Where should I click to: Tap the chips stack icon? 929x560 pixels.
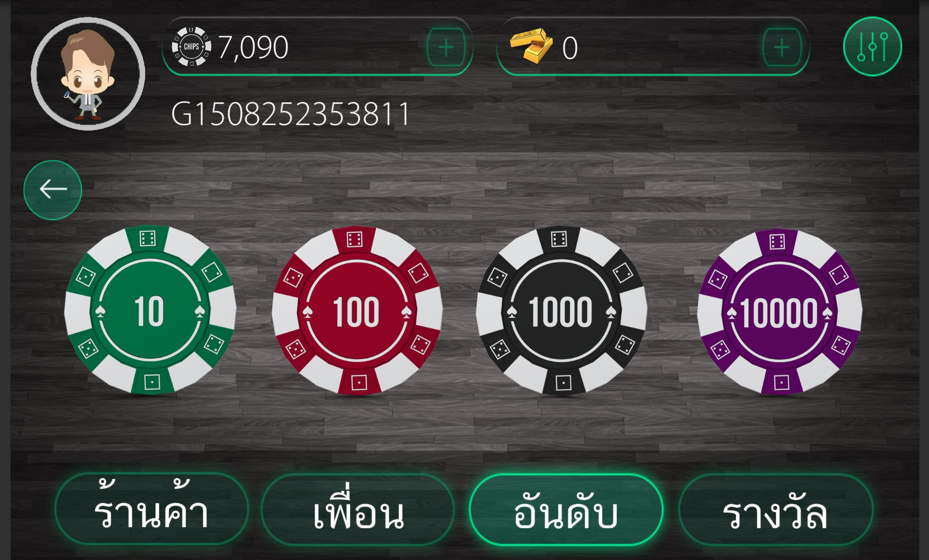click(191, 47)
